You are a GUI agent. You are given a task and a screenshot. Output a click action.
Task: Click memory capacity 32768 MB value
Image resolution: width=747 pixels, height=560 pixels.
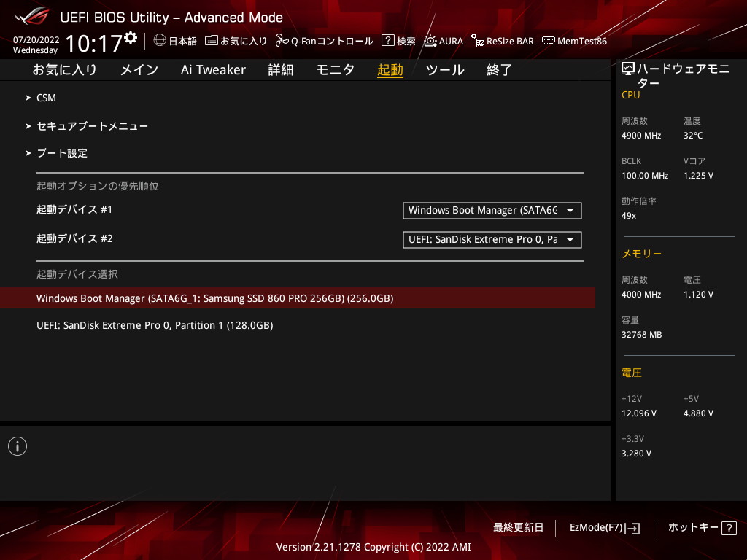(x=641, y=334)
